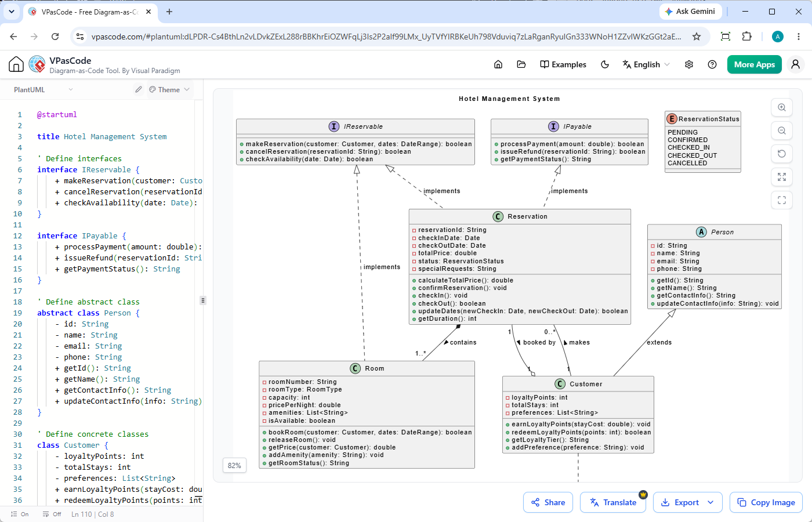812x522 pixels.
Task: Click the large home icon beside VPasCode logo
Action: click(16, 64)
